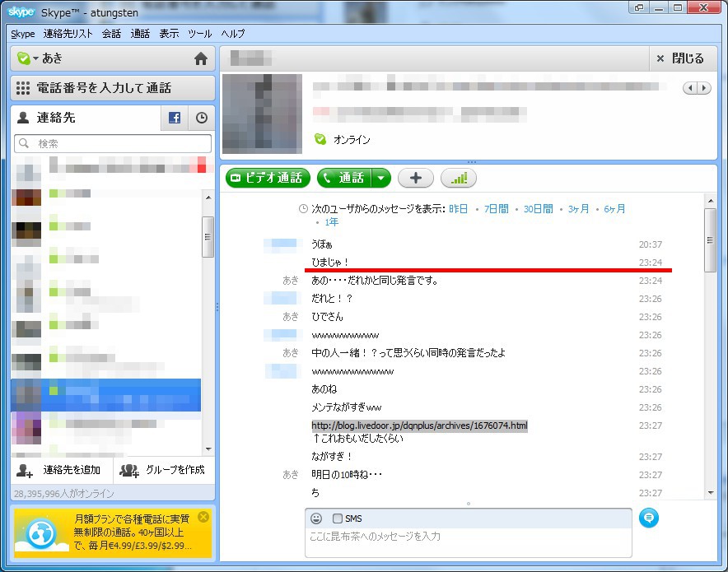The height and width of the screenshot is (572, 728).
Task: Open the blog.livedoor.jp link
Action: (419, 426)
